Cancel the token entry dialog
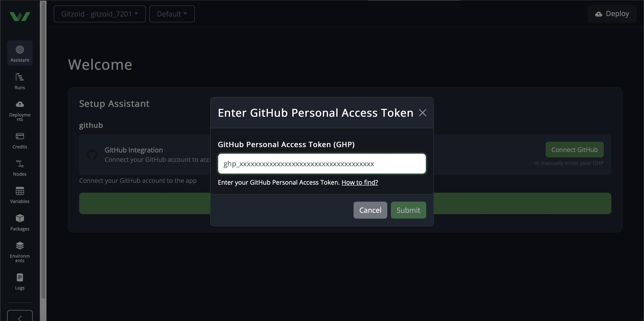The height and width of the screenshot is (321, 644). coord(370,210)
